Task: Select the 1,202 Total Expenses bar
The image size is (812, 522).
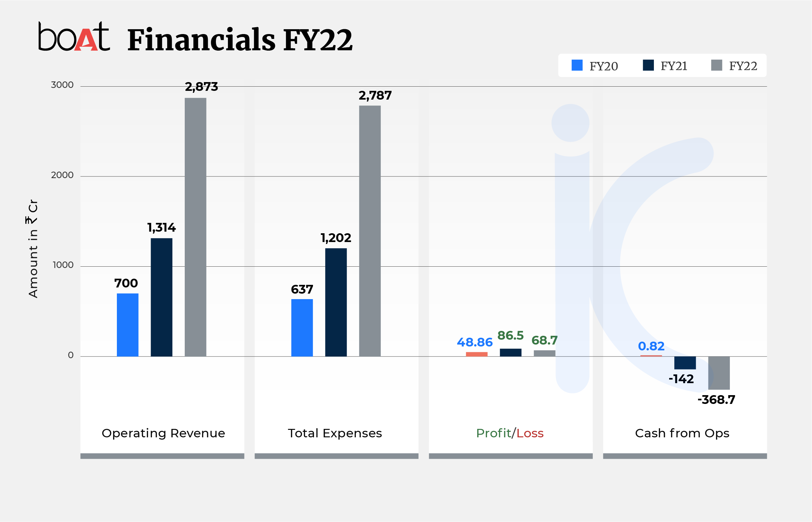Action: (336, 302)
